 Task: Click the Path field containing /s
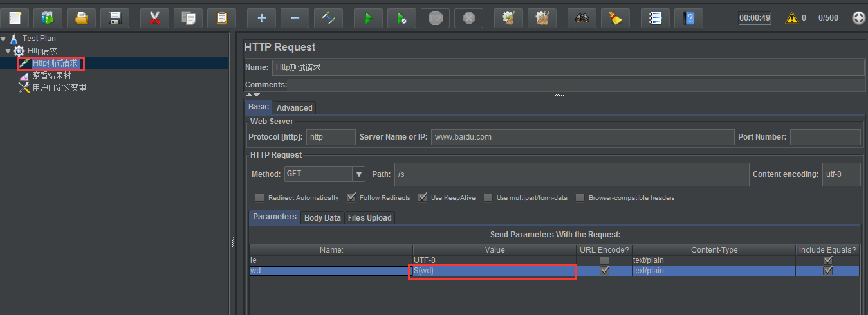pyautogui.click(x=571, y=174)
